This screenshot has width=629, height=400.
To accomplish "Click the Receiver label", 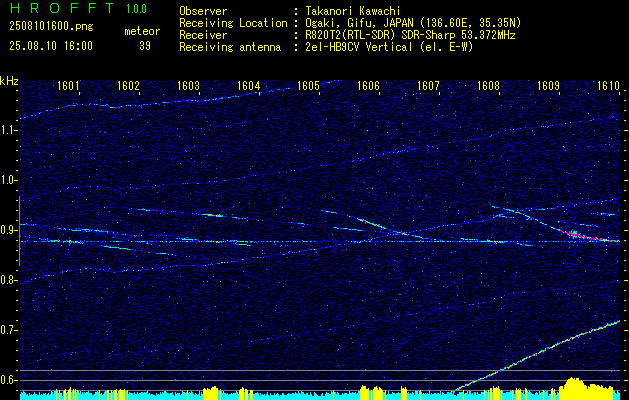I will (203, 35).
